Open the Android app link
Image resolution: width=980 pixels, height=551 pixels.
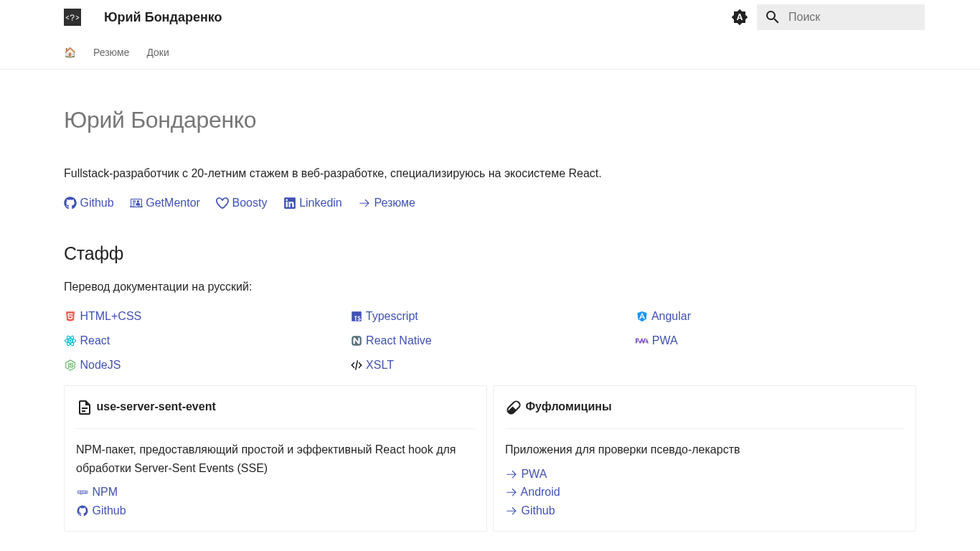(x=540, y=492)
